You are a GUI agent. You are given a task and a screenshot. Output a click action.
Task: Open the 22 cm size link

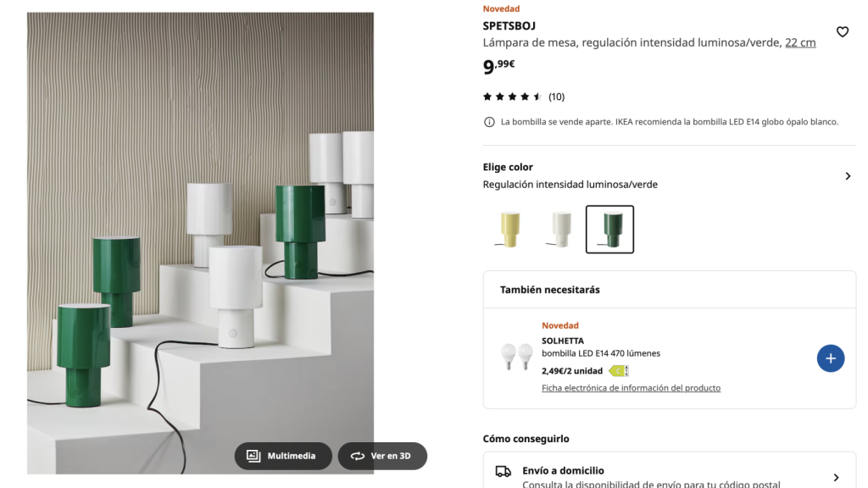coord(800,42)
